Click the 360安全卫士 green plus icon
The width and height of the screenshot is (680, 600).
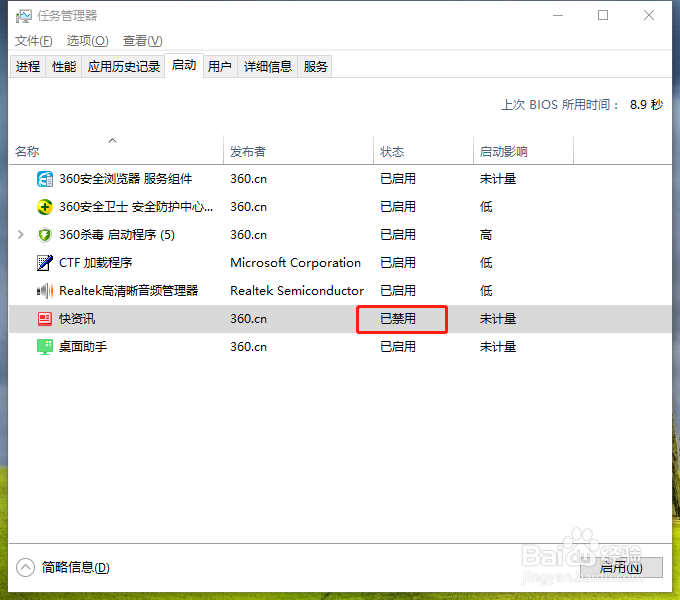coord(45,207)
